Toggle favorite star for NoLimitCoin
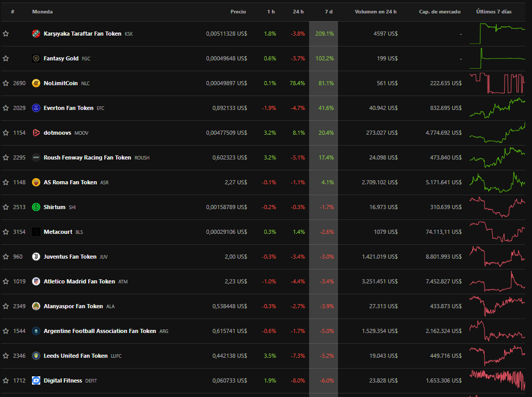532x397 pixels. click(x=6, y=83)
